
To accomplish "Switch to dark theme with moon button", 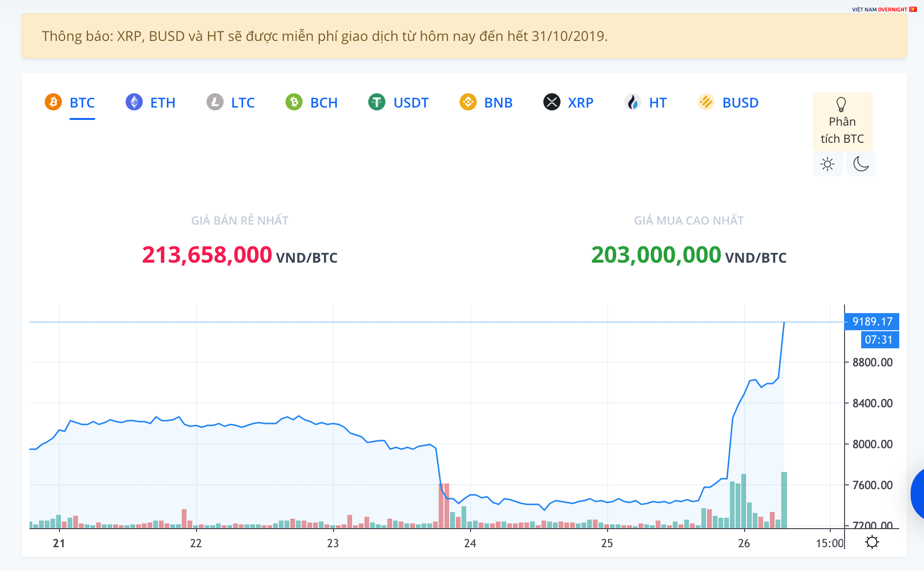I will pos(861,164).
